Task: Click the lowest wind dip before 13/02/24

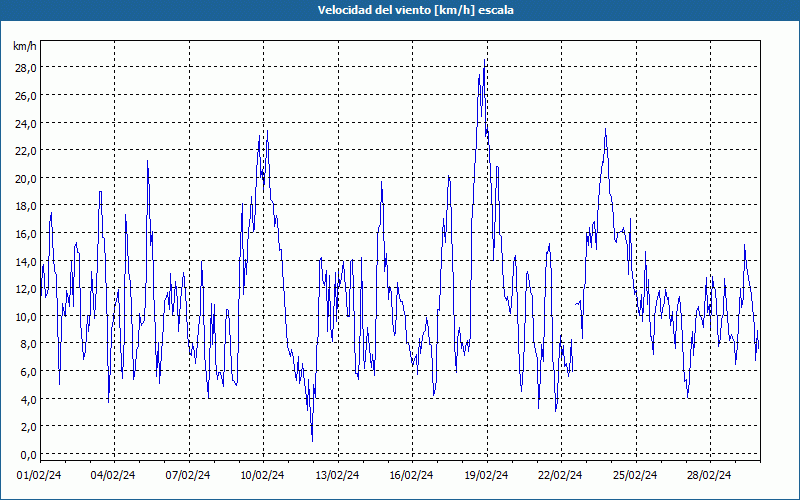Action: click(312, 440)
